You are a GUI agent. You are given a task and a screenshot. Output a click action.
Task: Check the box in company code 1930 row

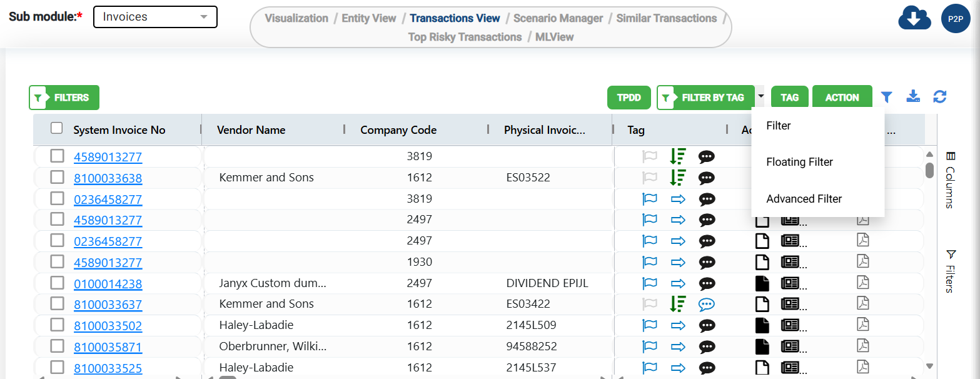click(57, 261)
